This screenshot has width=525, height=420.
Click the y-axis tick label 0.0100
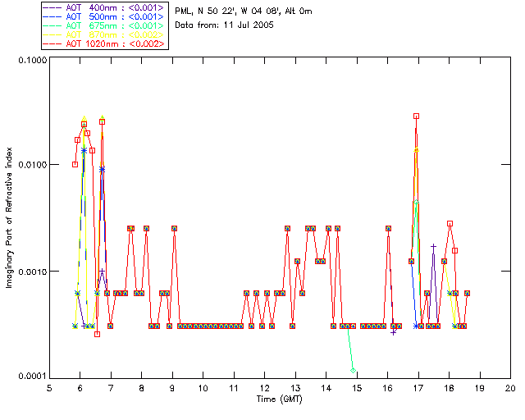click(33, 165)
